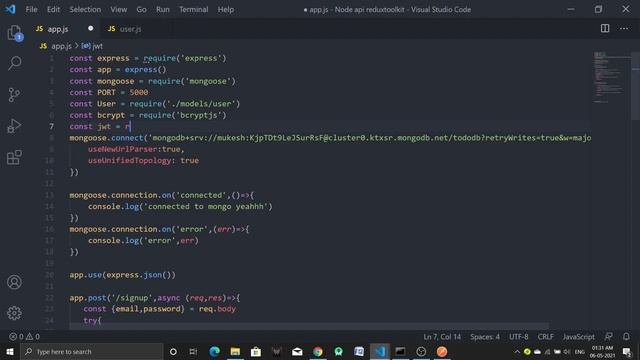Open the Selection menu

click(85, 9)
